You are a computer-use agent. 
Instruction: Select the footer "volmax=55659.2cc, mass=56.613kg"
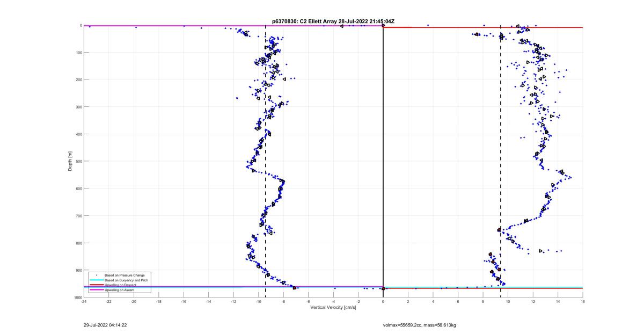(420, 325)
